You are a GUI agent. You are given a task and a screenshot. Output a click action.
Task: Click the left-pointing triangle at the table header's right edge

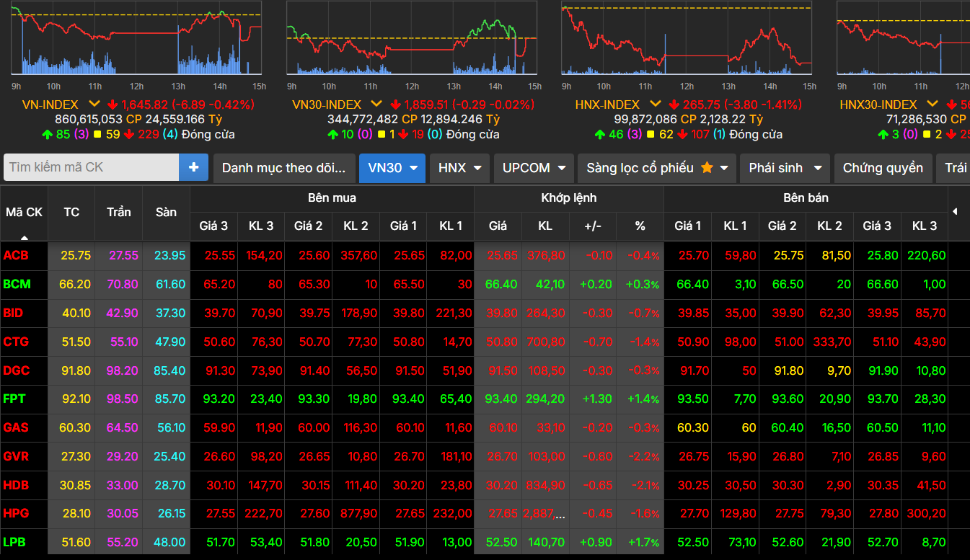coord(956,212)
